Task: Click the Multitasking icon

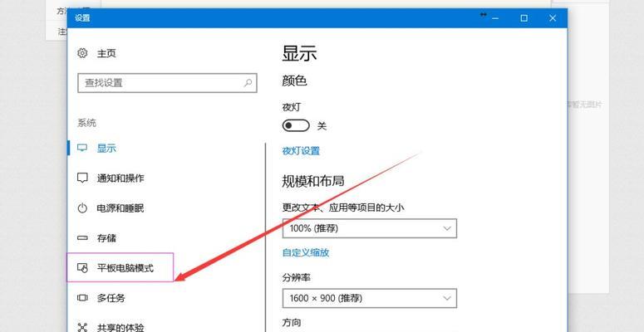Action: [x=82, y=298]
